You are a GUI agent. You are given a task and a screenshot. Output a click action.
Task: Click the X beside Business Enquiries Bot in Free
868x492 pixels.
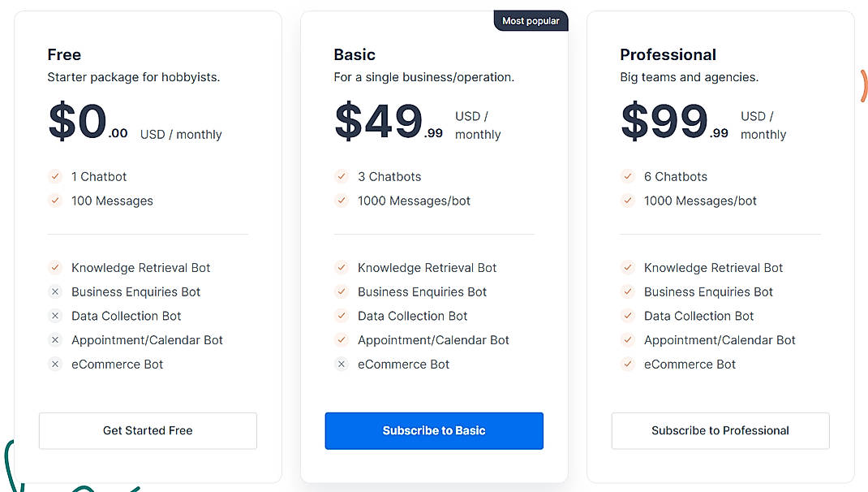tap(55, 291)
